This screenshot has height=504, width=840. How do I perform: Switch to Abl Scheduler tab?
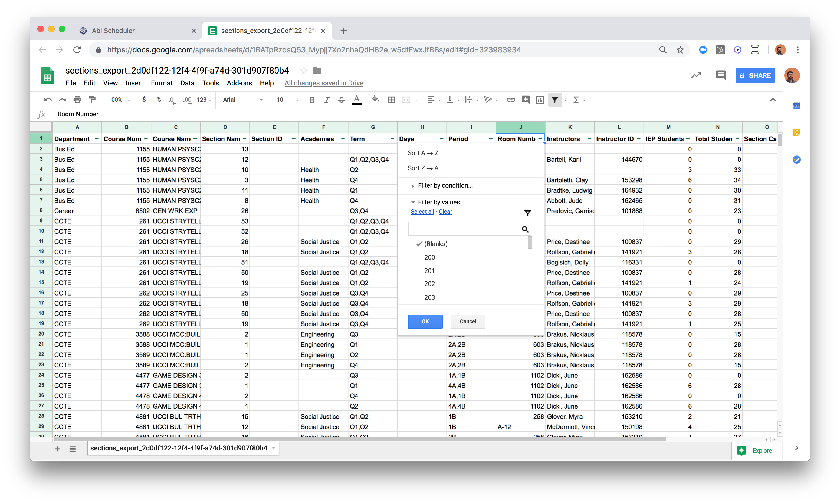pyautogui.click(x=113, y=31)
